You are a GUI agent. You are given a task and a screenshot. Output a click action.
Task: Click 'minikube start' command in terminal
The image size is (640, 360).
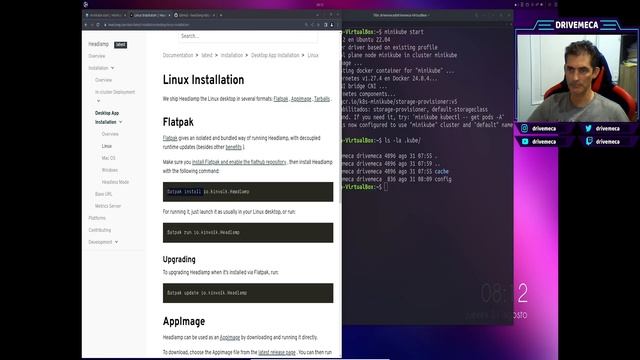pyautogui.click(x=403, y=32)
